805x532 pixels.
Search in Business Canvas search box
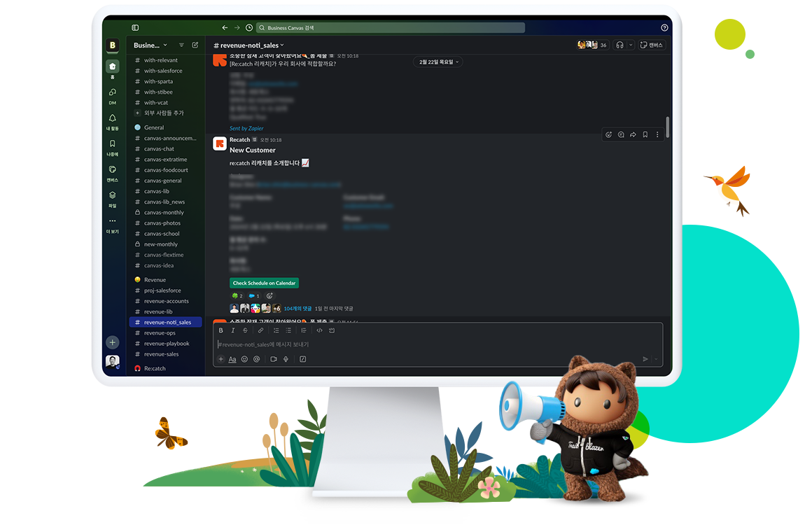pos(390,28)
